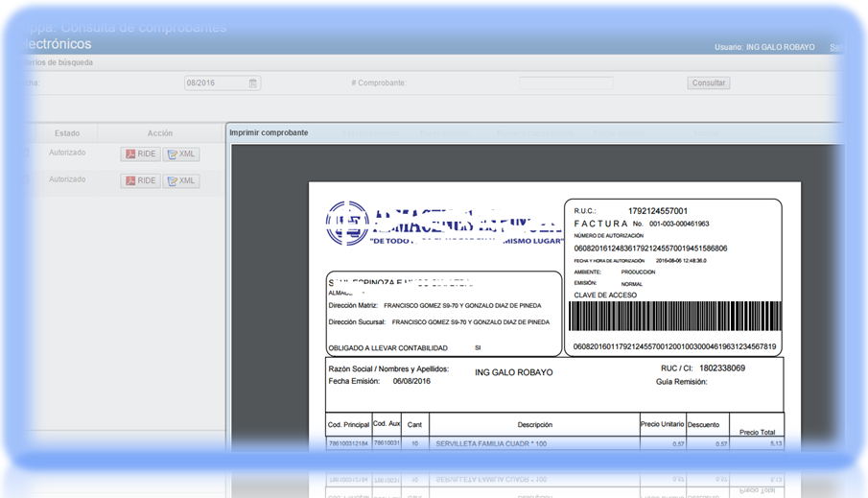Open the calendar picker in date field

(253, 83)
